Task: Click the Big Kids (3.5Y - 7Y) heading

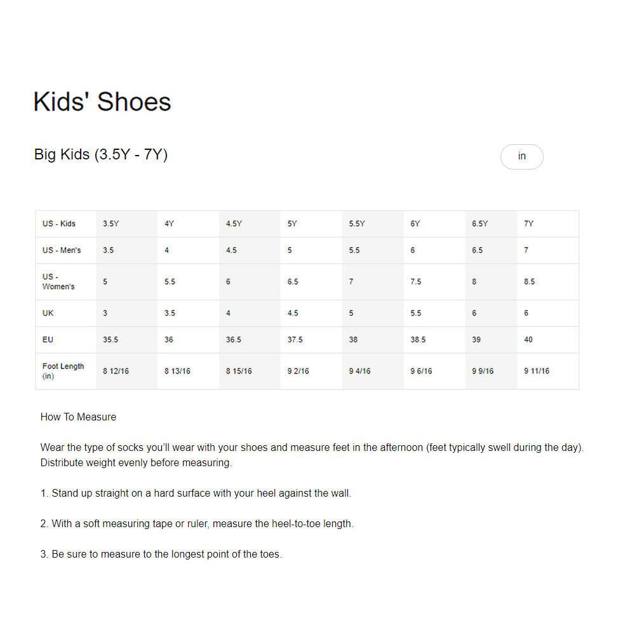Action: pyautogui.click(x=101, y=155)
